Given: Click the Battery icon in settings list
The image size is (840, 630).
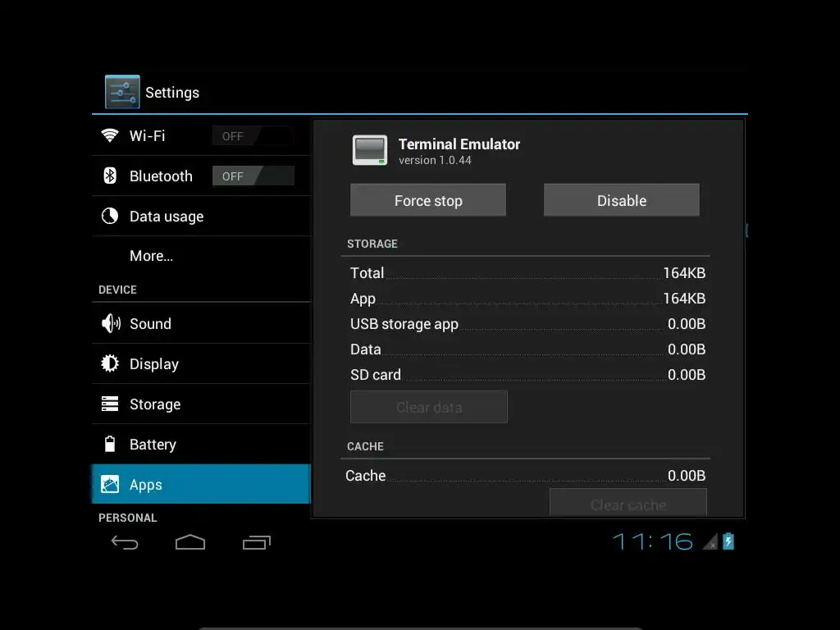Looking at the screenshot, I should point(110,444).
